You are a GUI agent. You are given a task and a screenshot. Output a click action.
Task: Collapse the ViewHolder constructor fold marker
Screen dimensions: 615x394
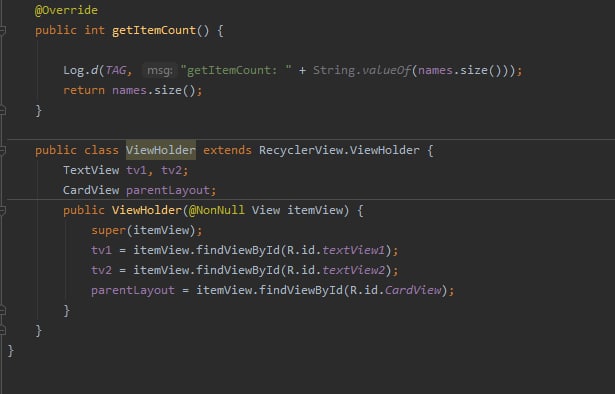(2, 210)
